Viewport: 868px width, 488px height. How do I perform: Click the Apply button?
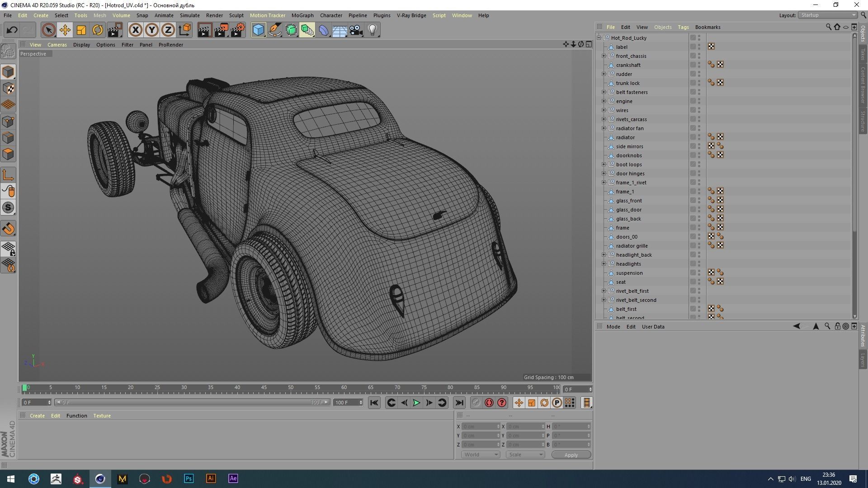click(571, 455)
